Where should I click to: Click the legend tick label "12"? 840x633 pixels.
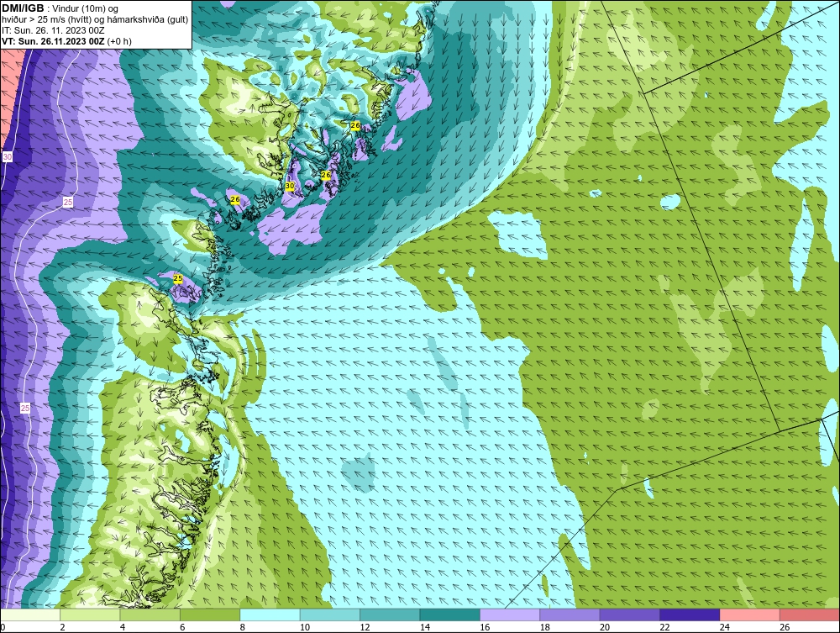(365, 627)
